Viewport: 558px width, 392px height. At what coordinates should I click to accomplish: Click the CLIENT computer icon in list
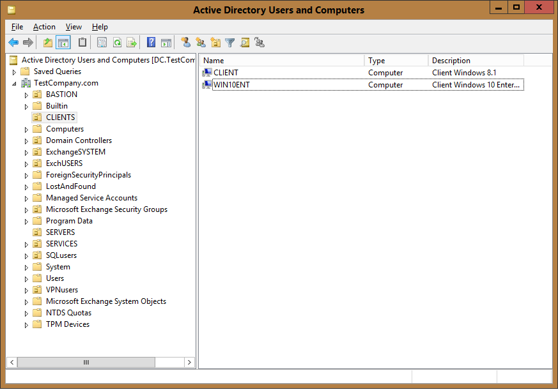[206, 73]
